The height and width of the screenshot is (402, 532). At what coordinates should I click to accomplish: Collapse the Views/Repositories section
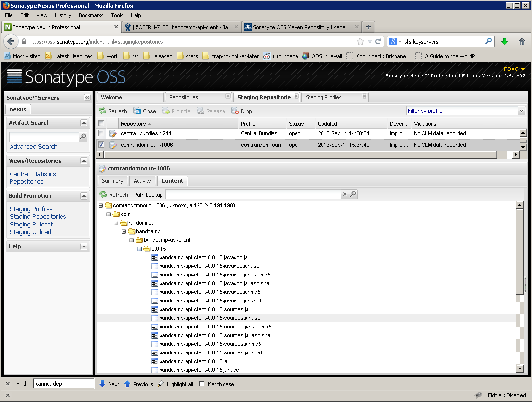[x=84, y=161]
